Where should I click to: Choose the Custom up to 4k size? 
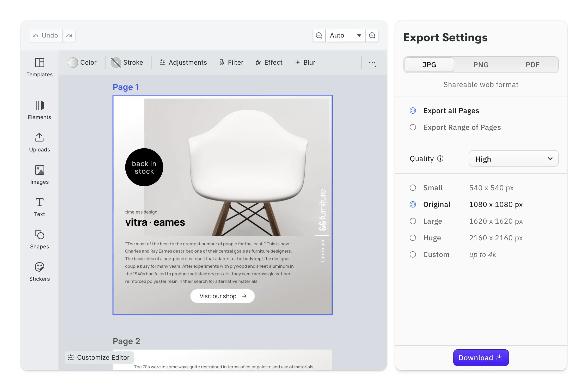[453, 255]
